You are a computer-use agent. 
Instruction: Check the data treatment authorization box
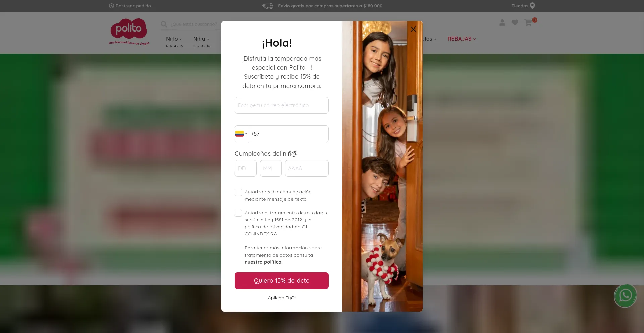click(x=238, y=213)
